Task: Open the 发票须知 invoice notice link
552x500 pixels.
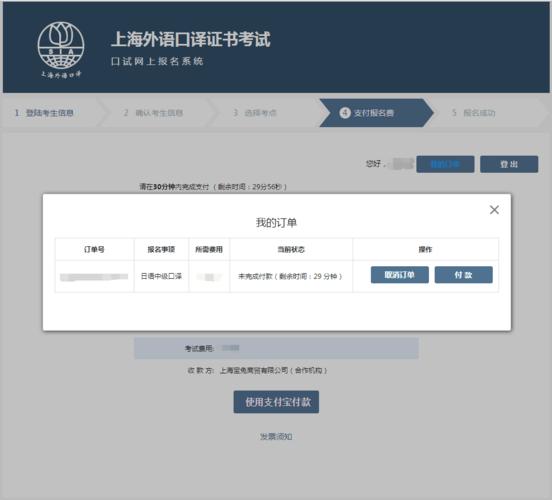Action: (276, 437)
